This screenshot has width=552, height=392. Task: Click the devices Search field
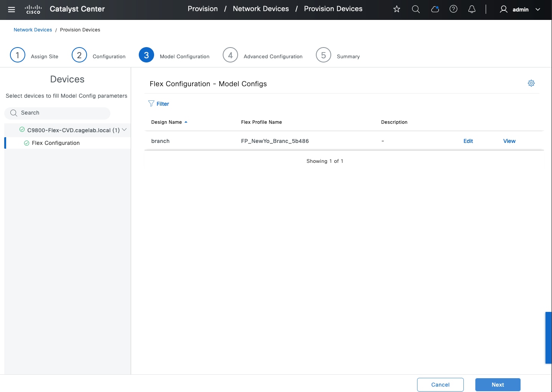point(58,113)
